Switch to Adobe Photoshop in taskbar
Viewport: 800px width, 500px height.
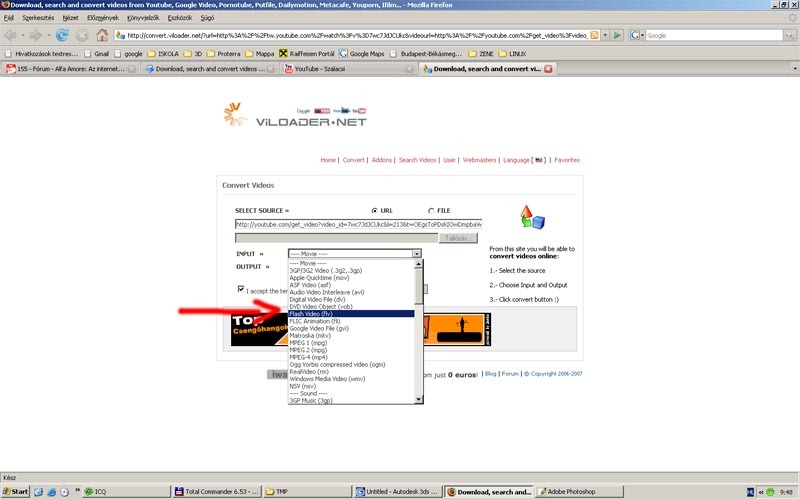click(580, 491)
